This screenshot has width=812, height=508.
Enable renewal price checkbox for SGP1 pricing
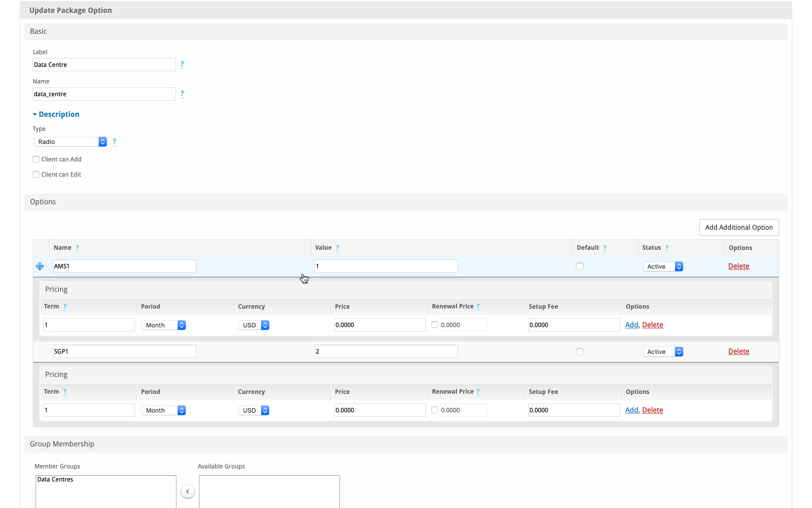pyautogui.click(x=434, y=410)
